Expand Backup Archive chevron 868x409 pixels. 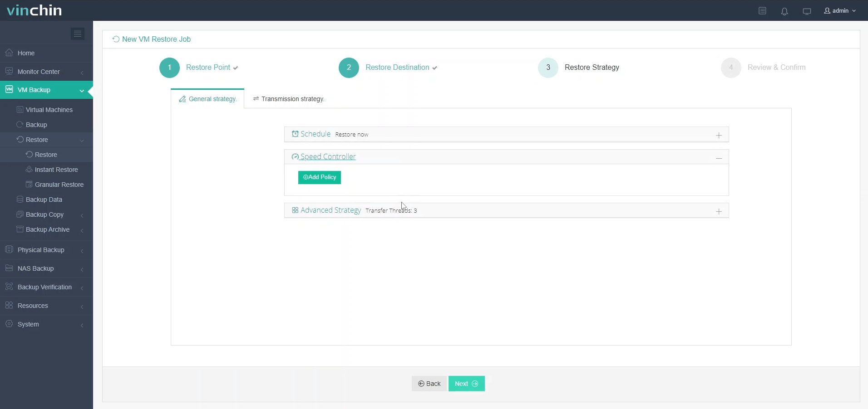82,230
